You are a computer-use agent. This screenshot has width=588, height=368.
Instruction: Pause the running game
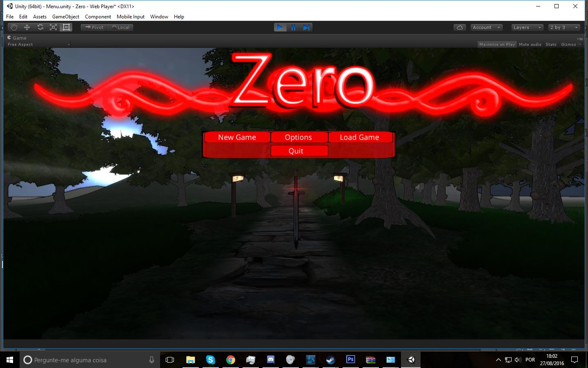tap(293, 27)
